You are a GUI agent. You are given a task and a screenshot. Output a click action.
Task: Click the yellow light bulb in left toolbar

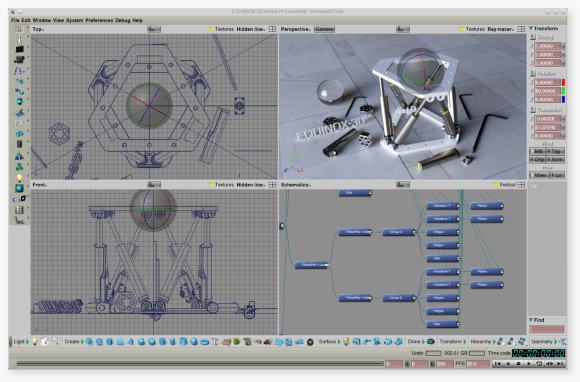coord(19,178)
